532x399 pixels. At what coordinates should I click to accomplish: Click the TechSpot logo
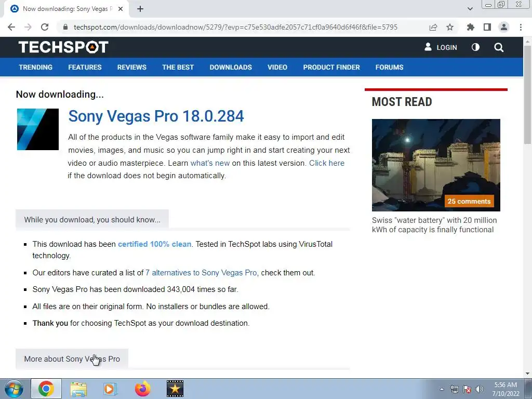[x=63, y=47]
